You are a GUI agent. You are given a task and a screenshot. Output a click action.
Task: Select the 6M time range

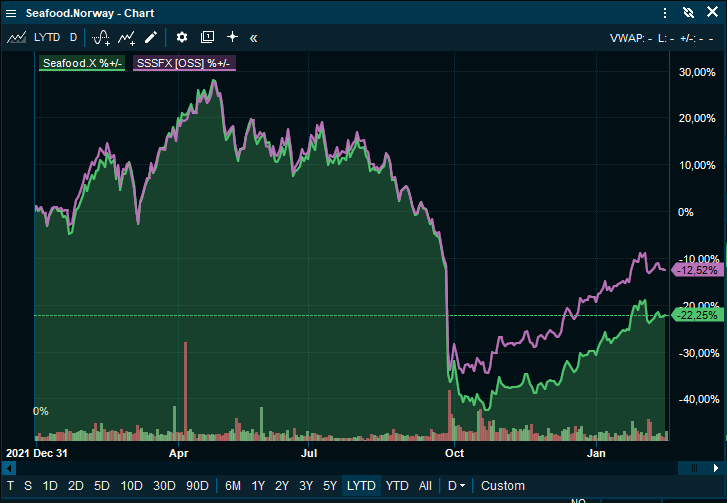click(x=233, y=486)
